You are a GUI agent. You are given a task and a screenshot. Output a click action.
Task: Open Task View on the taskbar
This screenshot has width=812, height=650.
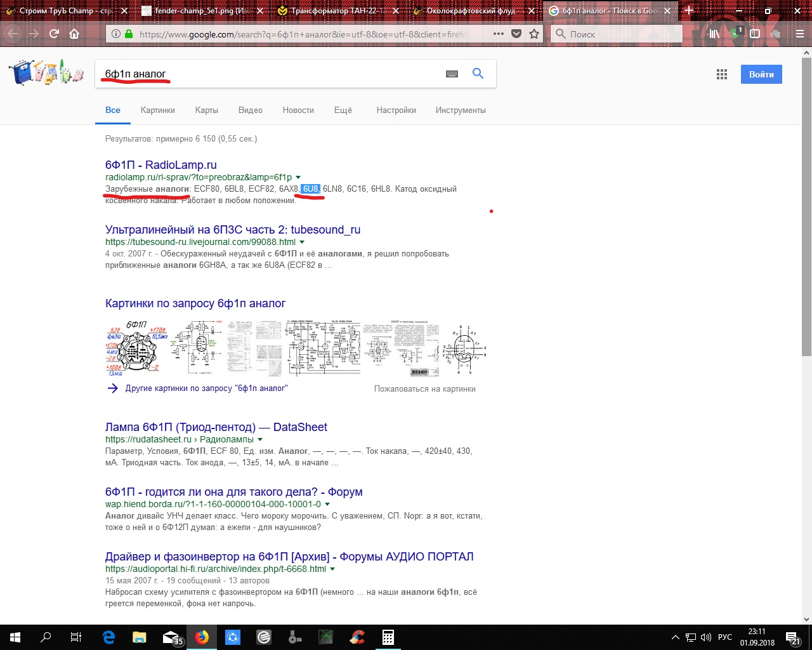(76, 637)
